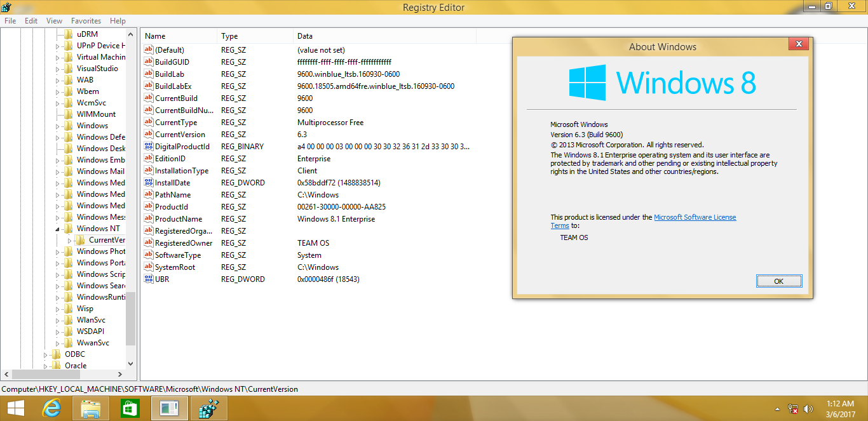Open the Start button on taskbar

tap(16, 408)
